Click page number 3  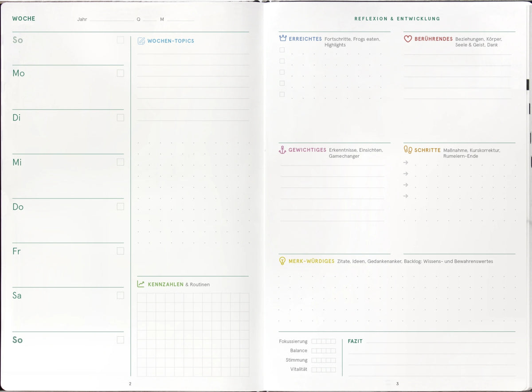tap(398, 384)
